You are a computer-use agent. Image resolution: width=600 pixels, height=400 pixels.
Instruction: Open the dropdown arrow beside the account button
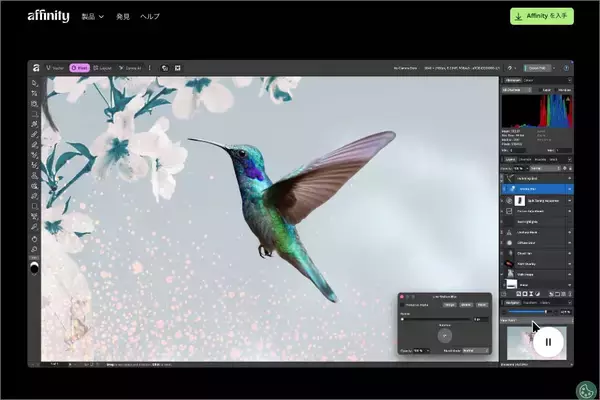[x=554, y=68]
